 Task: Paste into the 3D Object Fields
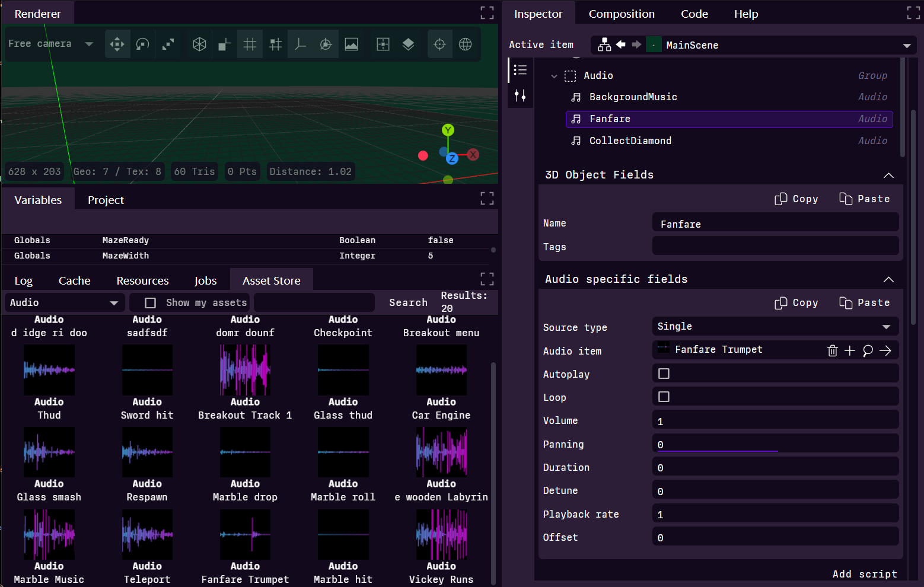click(864, 199)
